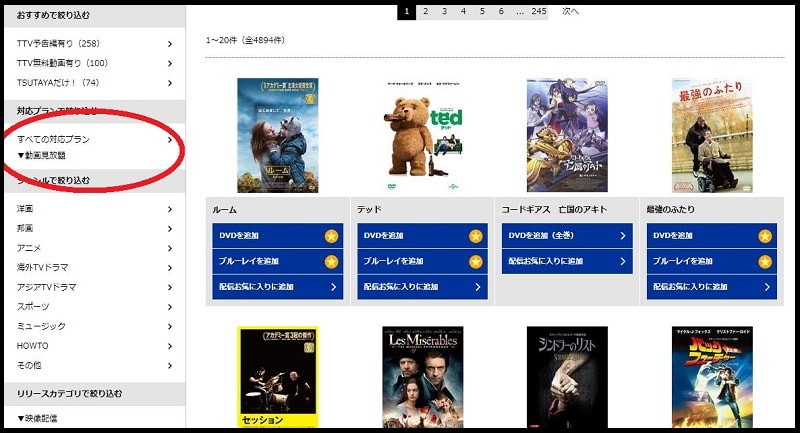Click arrow on 最強のふたり 配信お気に入りに追加

(x=767, y=287)
